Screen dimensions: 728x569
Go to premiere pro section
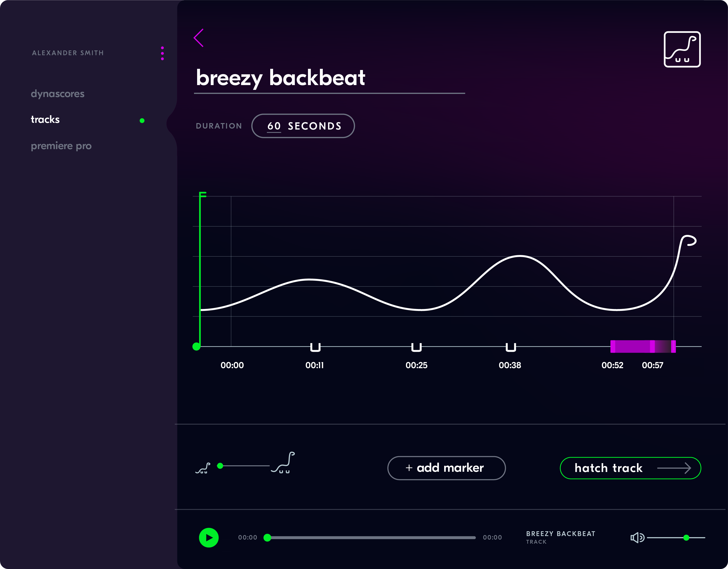61,146
